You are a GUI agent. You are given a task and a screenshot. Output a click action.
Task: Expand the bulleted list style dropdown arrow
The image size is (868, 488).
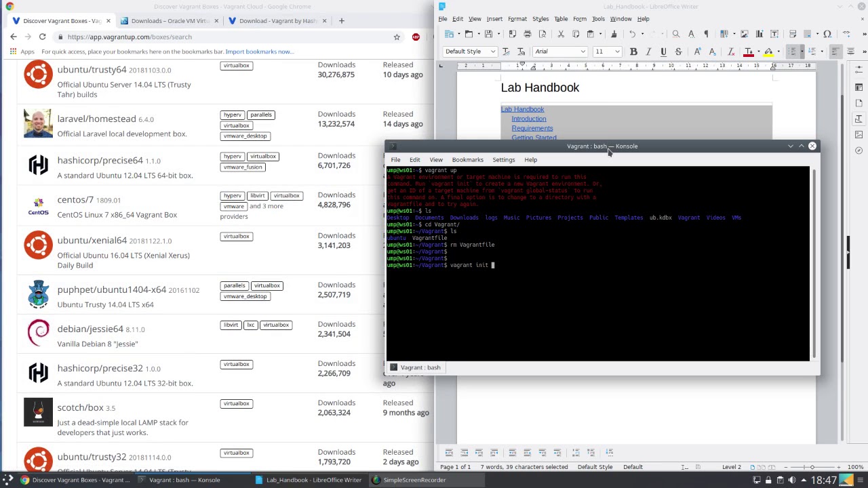(x=802, y=52)
